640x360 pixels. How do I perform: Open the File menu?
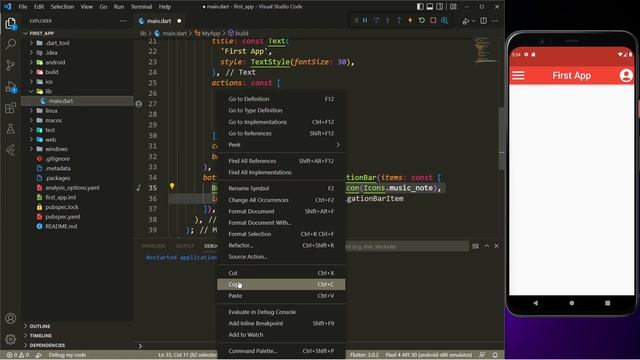coord(23,7)
